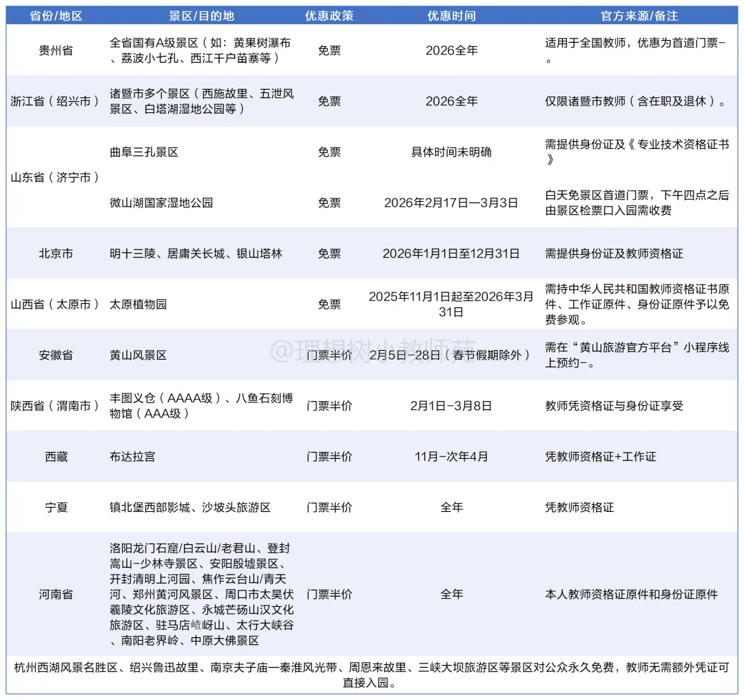This screenshot has width=744, height=700.
Task: Click the 需提供身份证及教师资格证 remark
Action: pos(614,254)
